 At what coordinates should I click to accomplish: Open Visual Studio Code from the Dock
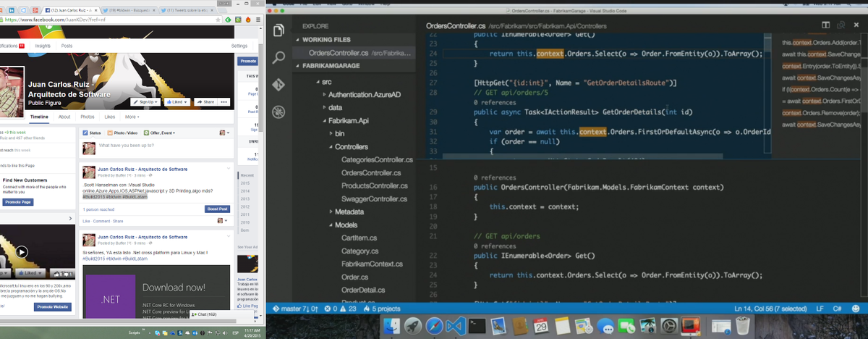click(x=456, y=327)
